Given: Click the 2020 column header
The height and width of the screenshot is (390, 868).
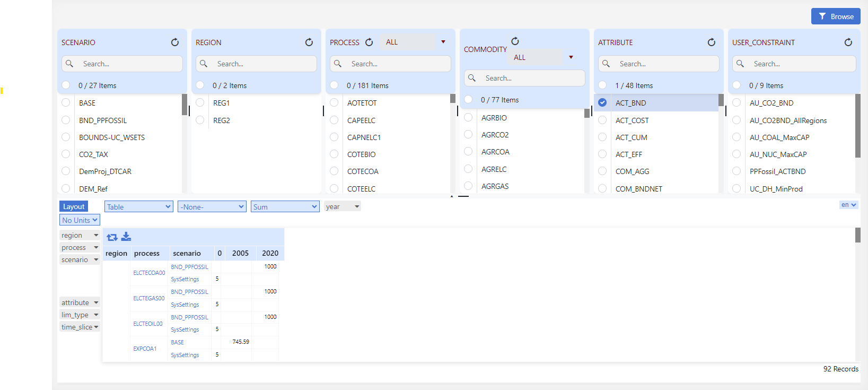Looking at the screenshot, I should click(x=270, y=253).
